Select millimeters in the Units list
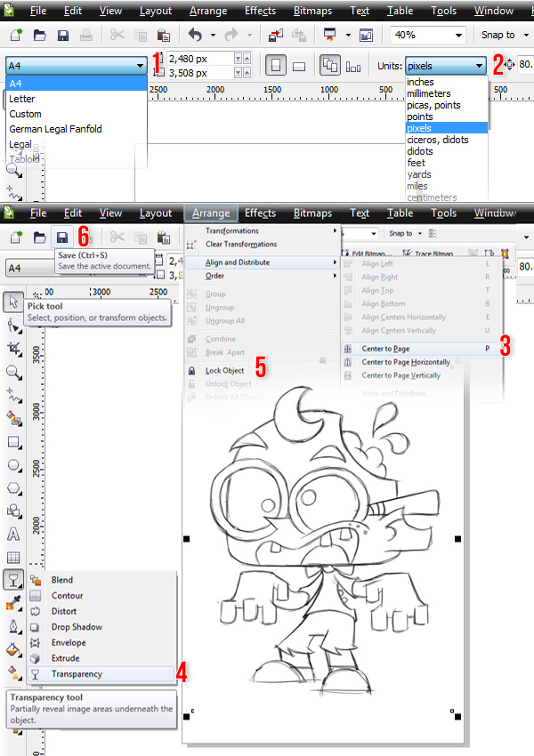 point(447,93)
